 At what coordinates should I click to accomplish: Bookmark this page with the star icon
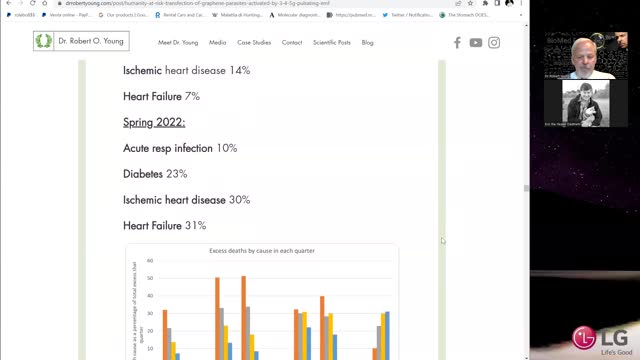pyautogui.click(x=470, y=3)
